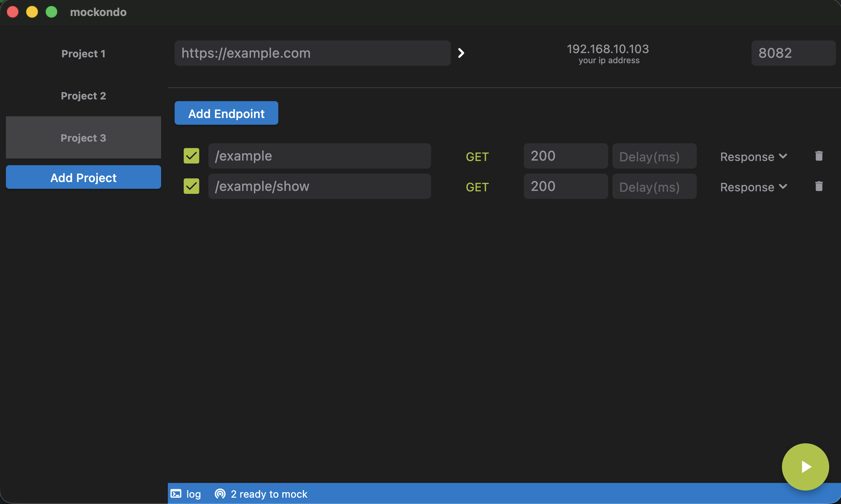Screen dimensions: 841x504
Task: Expand Response for the /example/show endpoint
Action: (753, 187)
